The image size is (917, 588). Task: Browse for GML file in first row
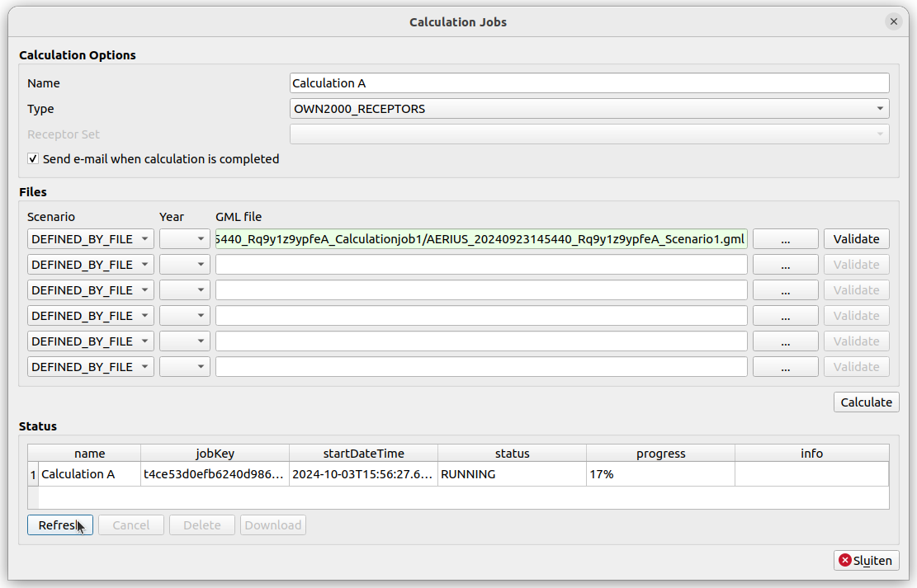pyautogui.click(x=785, y=239)
